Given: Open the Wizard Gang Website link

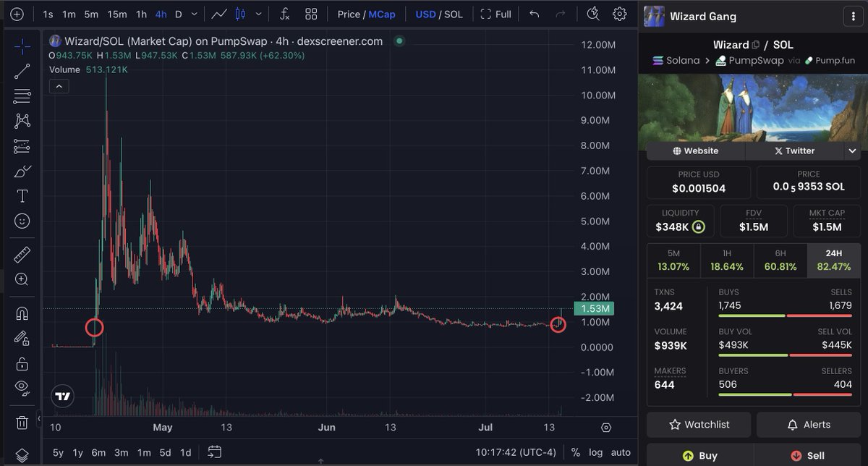Looking at the screenshot, I should pyautogui.click(x=696, y=151).
